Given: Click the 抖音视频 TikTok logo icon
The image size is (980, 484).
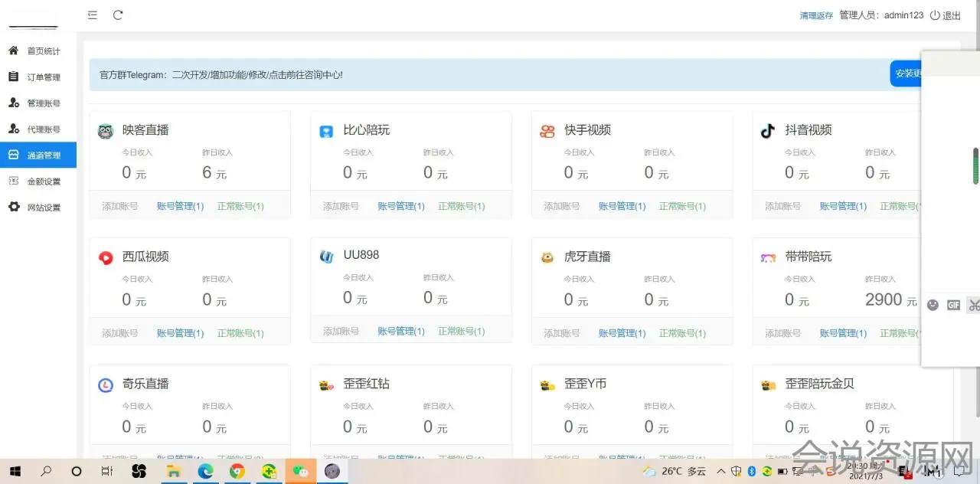Looking at the screenshot, I should tap(767, 131).
